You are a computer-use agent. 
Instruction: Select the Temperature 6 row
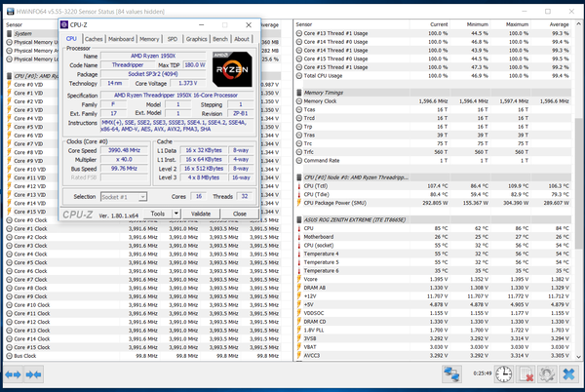[x=434, y=271]
